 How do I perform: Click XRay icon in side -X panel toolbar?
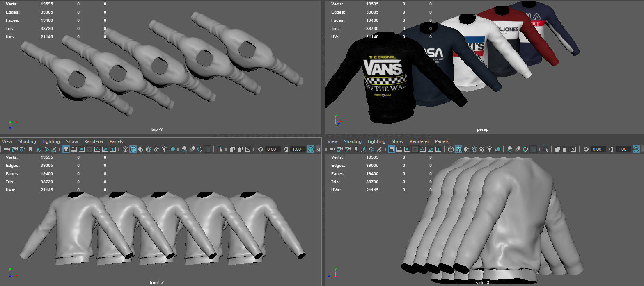pyautogui.click(x=558, y=149)
